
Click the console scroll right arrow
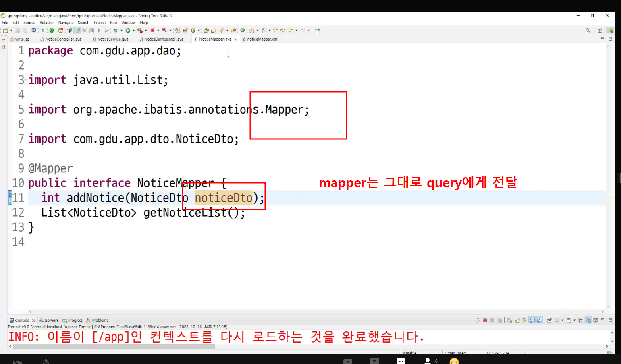click(x=607, y=347)
